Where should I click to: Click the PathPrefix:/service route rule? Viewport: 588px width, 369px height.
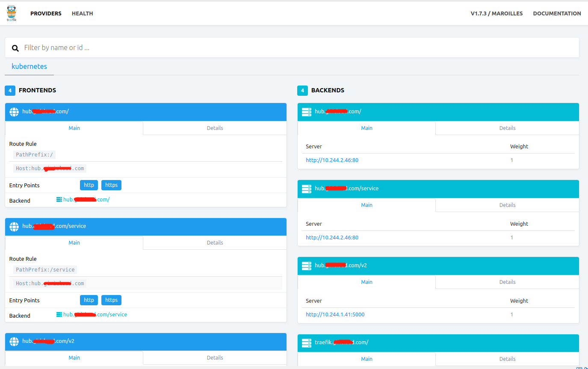click(45, 270)
